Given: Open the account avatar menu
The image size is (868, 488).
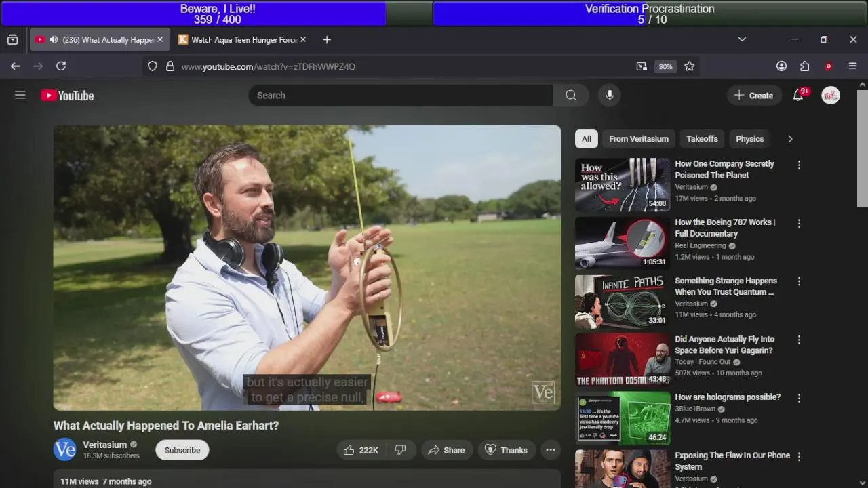Looking at the screenshot, I should click(x=831, y=96).
